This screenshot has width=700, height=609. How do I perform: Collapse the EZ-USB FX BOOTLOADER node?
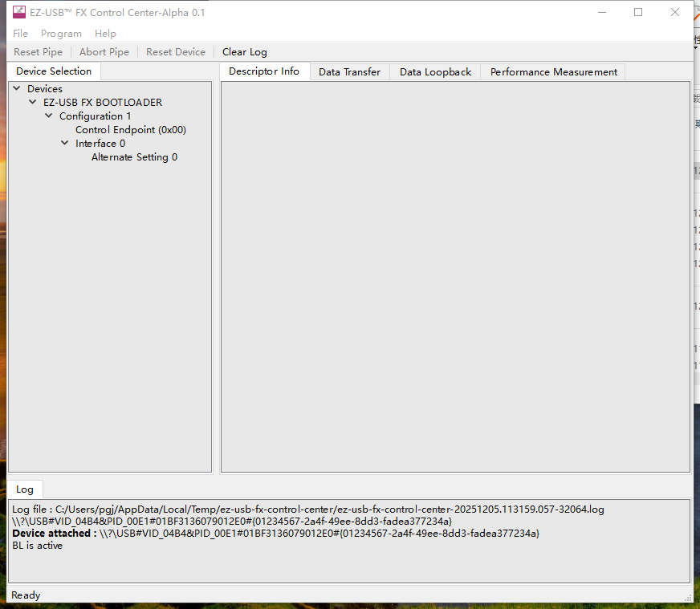(33, 102)
